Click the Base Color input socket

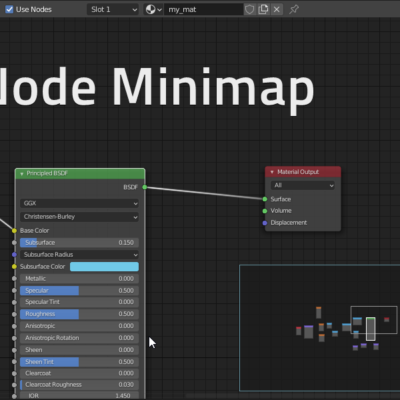click(14, 231)
